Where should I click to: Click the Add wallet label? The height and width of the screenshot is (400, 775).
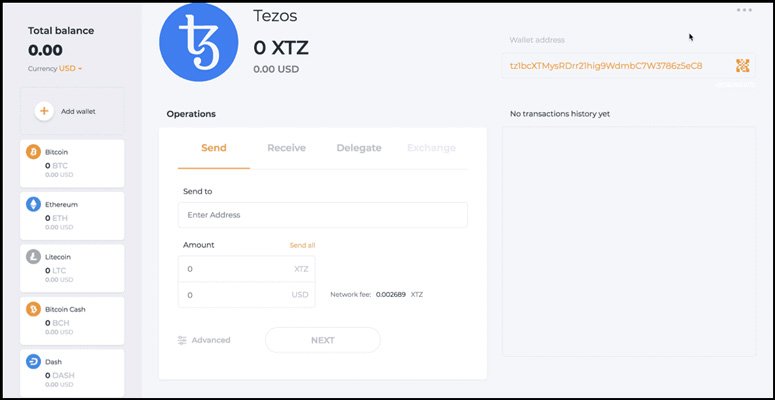click(x=78, y=112)
